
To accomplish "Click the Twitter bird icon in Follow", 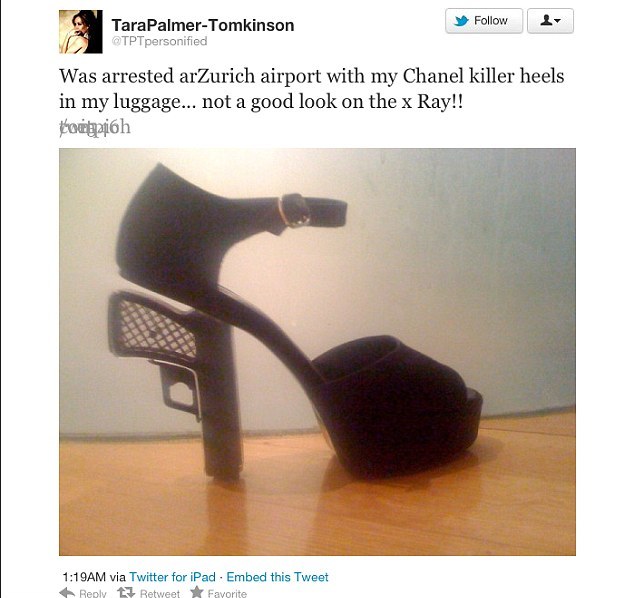I will [x=461, y=21].
